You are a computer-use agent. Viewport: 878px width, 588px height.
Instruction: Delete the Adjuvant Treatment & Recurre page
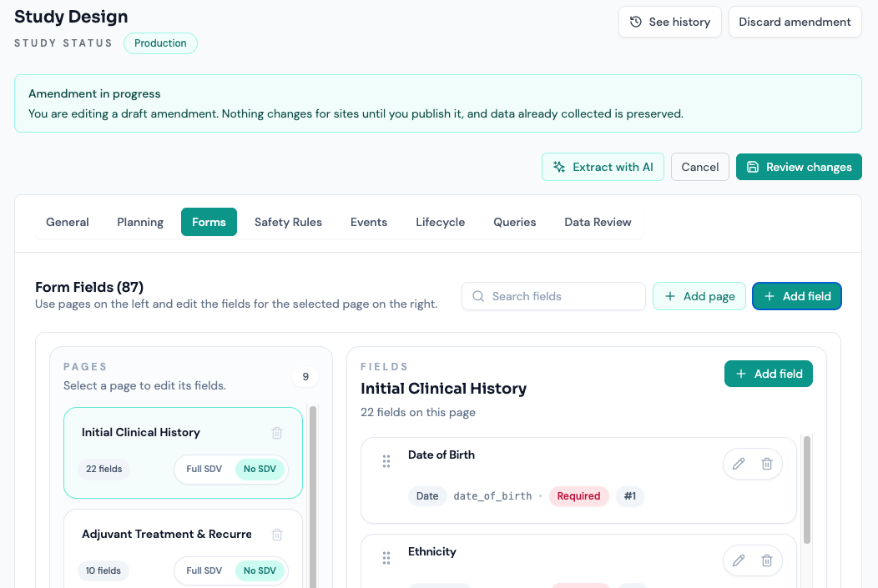click(277, 535)
